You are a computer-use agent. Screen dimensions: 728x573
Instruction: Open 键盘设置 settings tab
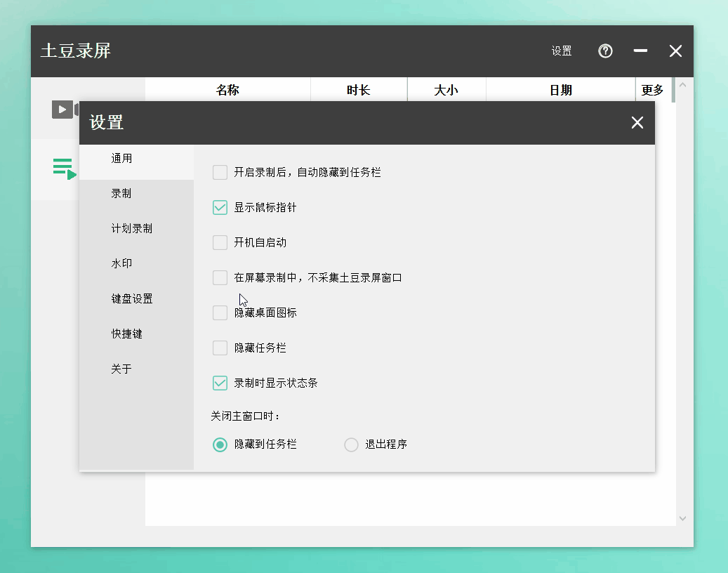[x=136, y=298]
